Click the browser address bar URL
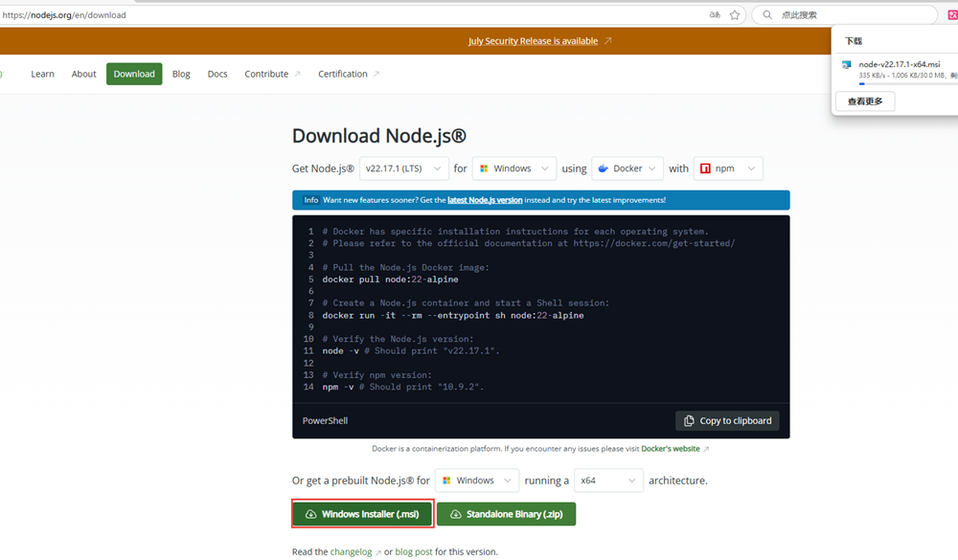Viewport: 958px width, 560px height. click(64, 14)
